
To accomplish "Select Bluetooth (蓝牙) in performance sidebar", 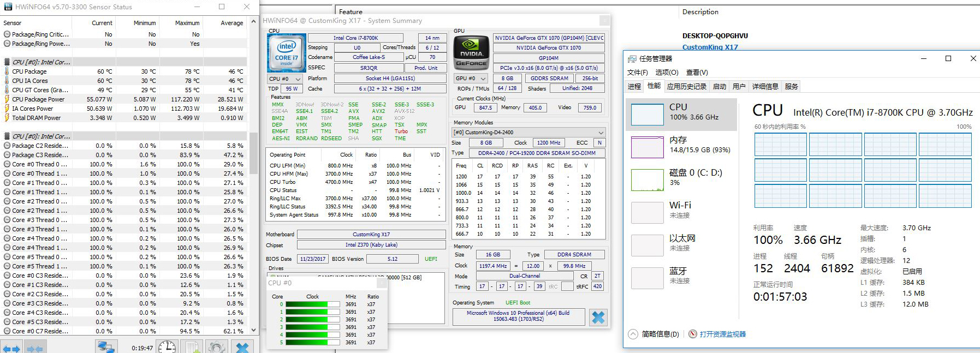I will point(681,278).
